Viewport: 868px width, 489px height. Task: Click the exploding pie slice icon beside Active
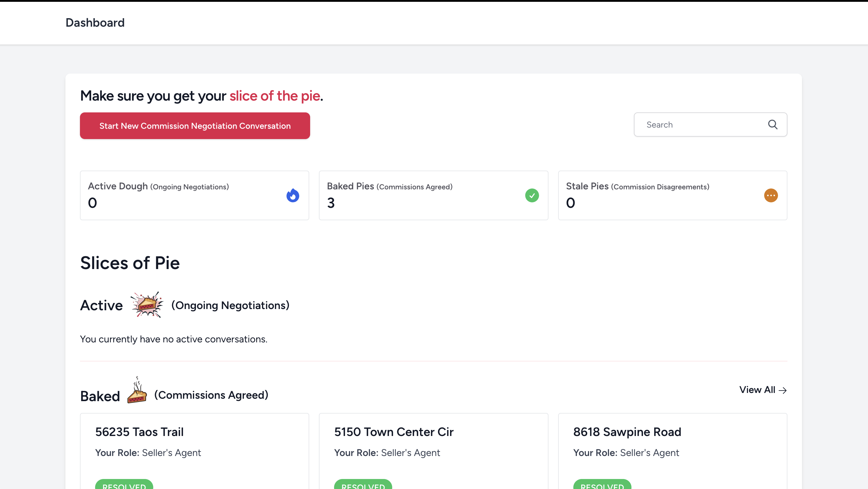(147, 305)
